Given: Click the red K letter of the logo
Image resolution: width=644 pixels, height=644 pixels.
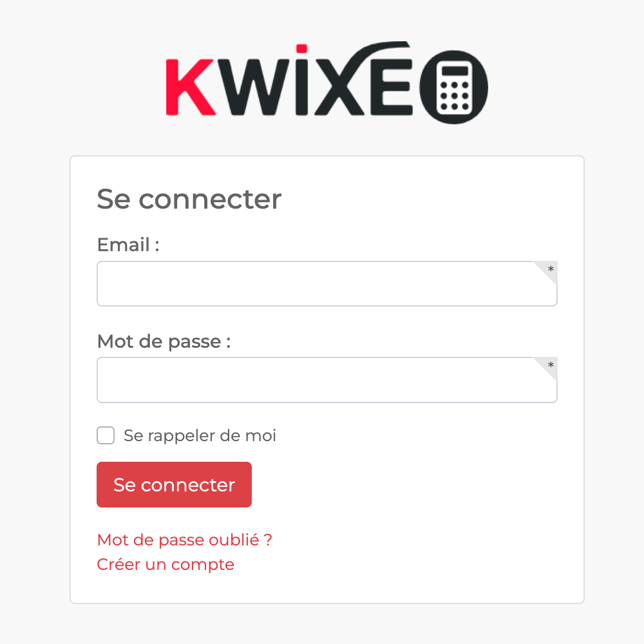Looking at the screenshot, I should pos(191,87).
